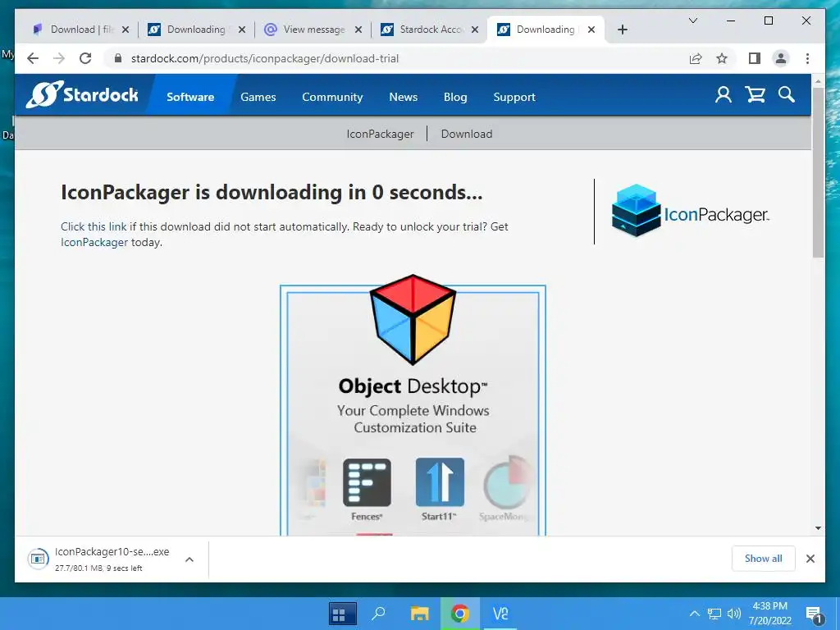This screenshot has width=840, height=630.
Task: Click the Stardock search magnifier icon
Action: pyautogui.click(x=787, y=95)
